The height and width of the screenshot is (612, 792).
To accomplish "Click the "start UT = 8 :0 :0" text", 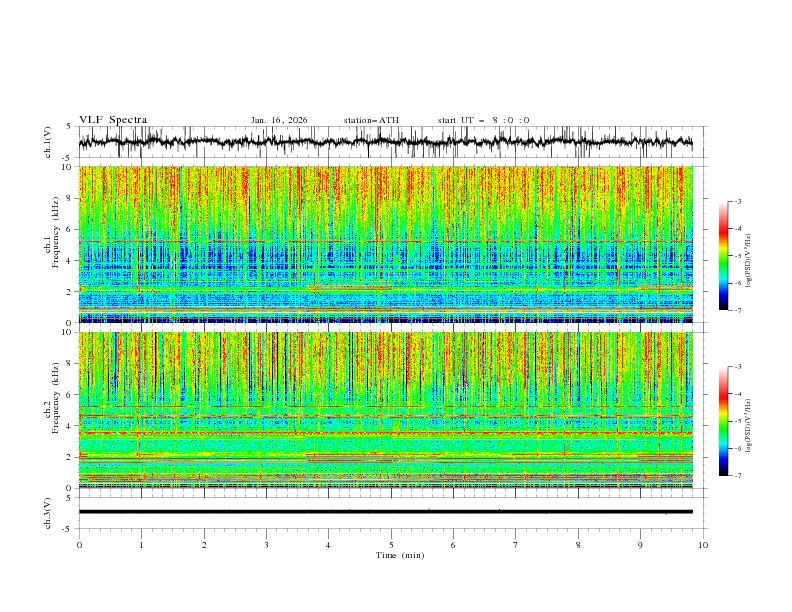I will tap(483, 120).
